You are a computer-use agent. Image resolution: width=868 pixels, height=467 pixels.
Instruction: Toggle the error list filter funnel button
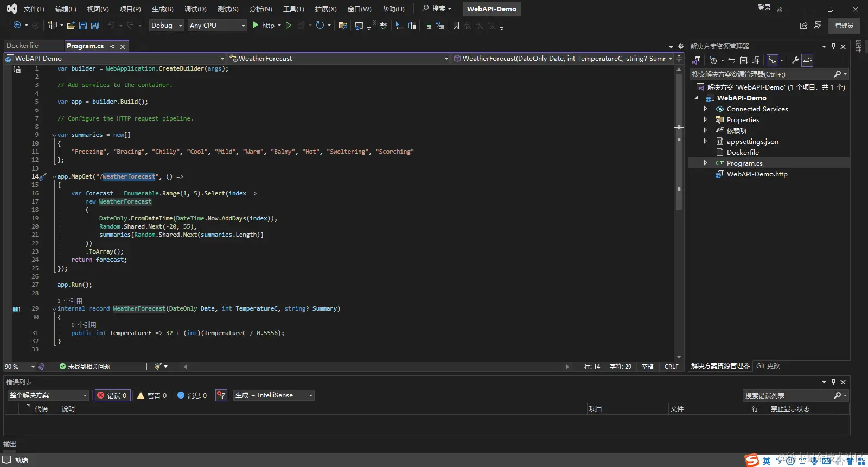pos(221,395)
